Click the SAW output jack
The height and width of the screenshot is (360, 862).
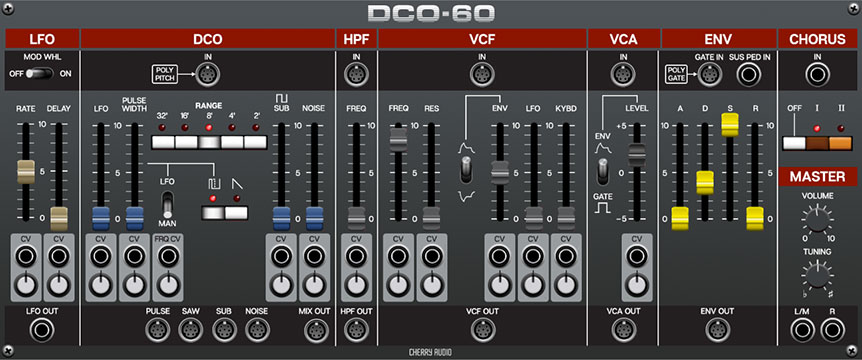click(190, 331)
